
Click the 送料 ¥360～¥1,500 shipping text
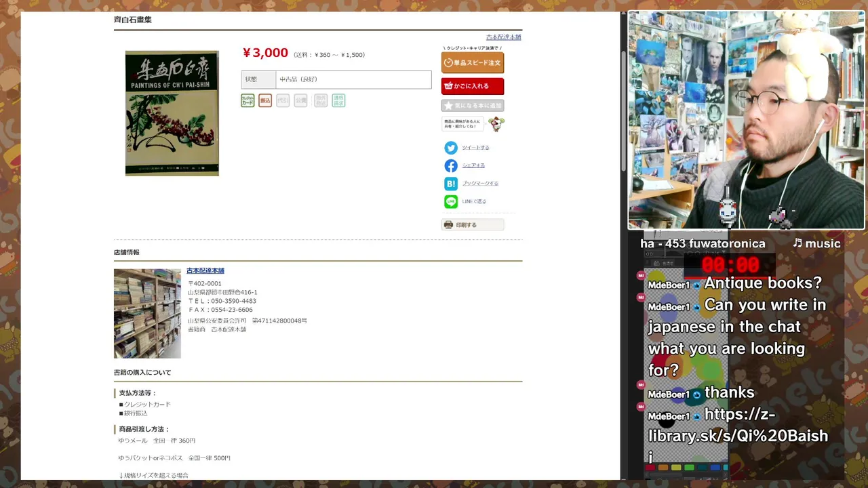pos(329,56)
